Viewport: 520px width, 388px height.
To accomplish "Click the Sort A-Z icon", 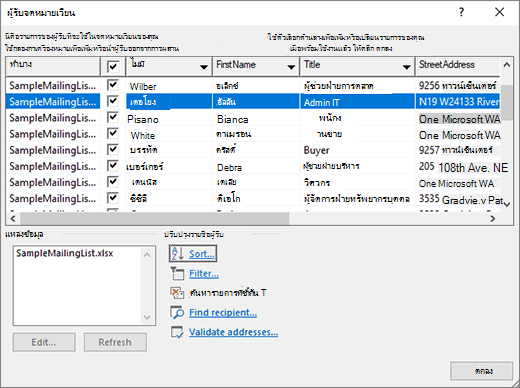I will (x=177, y=254).
